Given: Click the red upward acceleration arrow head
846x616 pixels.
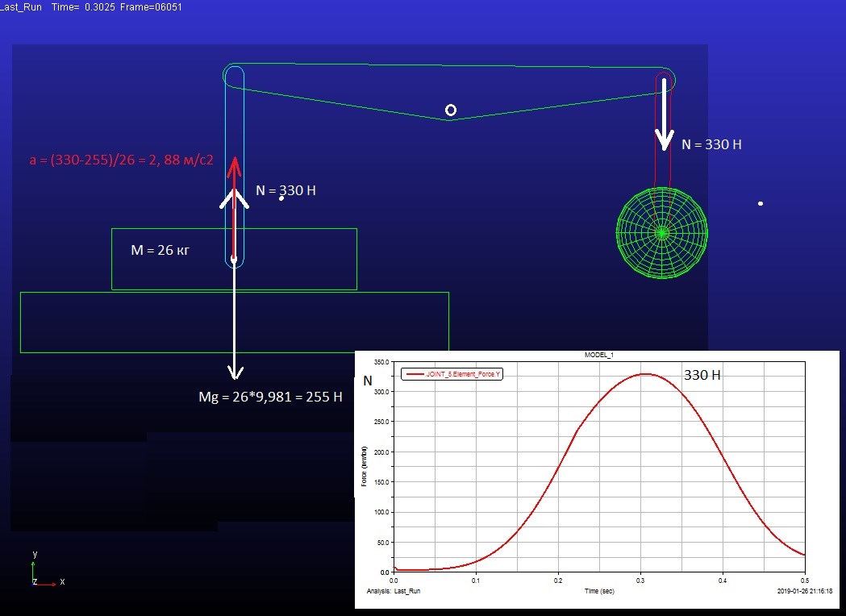Looking at the screenshot, I should tap(234, 164).
